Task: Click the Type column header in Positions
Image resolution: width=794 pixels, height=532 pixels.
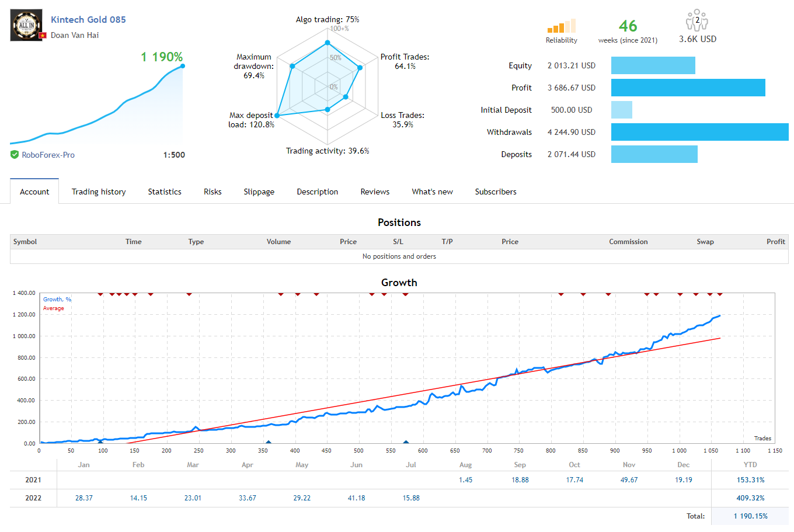Action: coord(196,242)
